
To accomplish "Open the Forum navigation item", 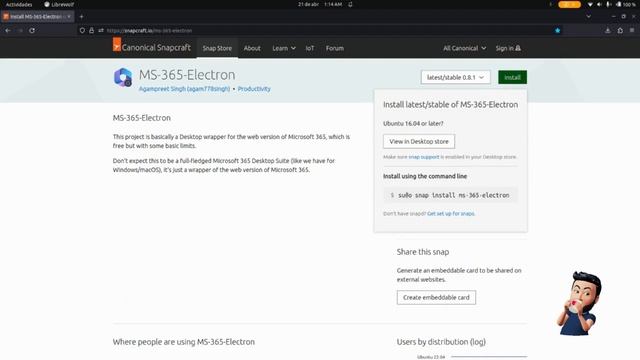I will (x=335, y=48).
